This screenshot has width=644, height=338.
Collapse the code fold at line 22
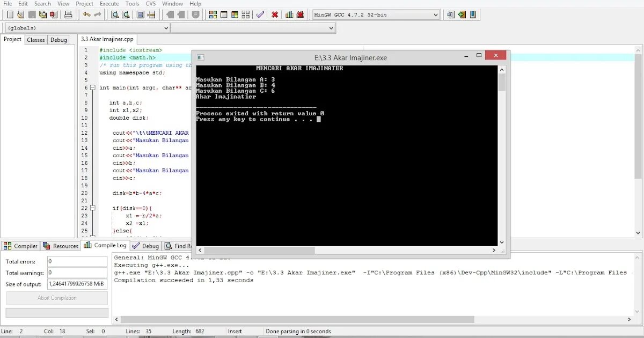tap(92, 208)
